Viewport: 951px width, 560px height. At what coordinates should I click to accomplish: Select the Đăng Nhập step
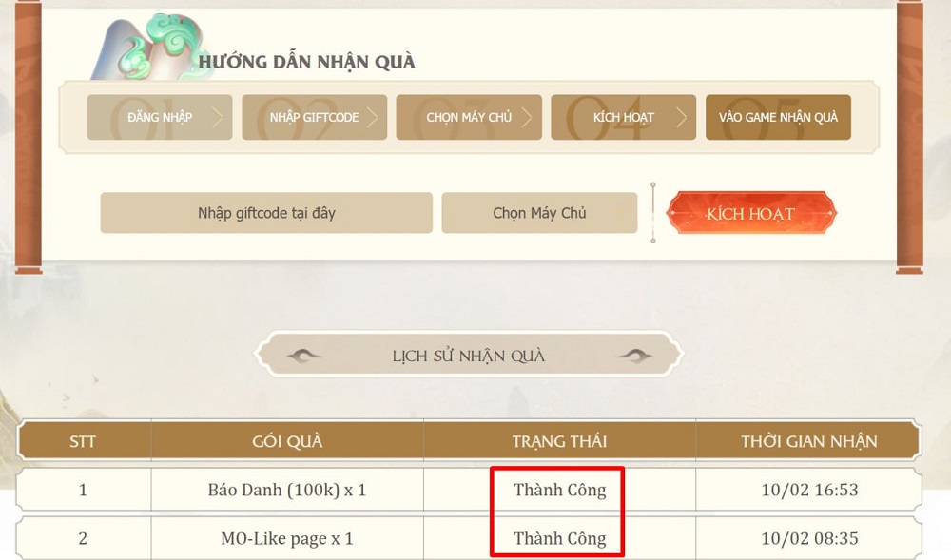pos(159,117)
